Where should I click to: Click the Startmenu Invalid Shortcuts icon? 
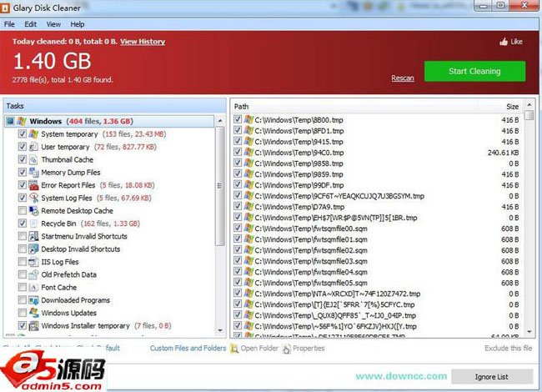coord(33,236)
